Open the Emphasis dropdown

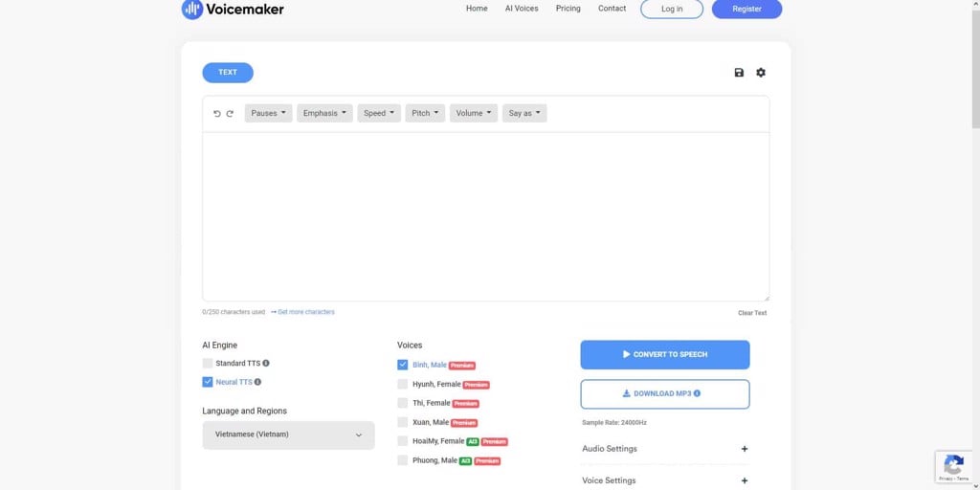click(x=325, y=113)
